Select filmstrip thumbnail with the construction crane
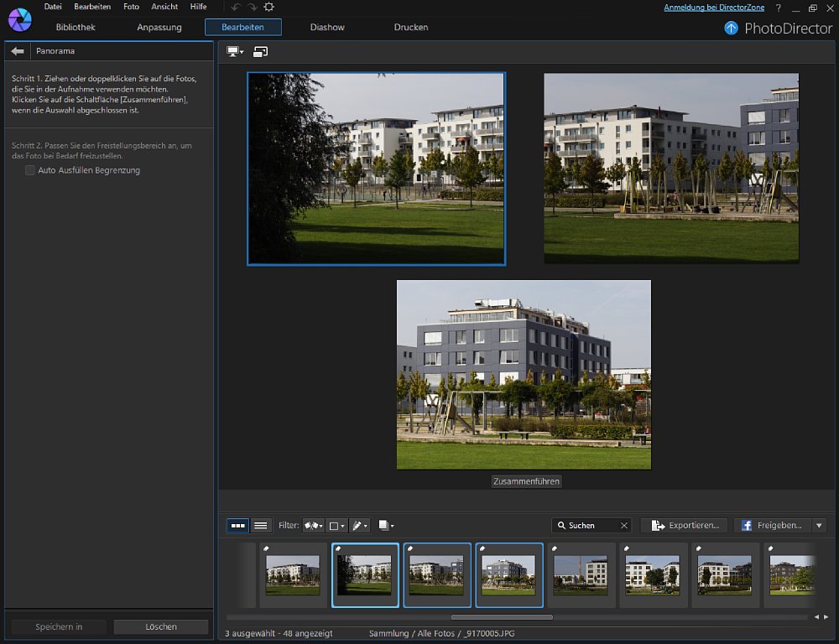This screenshot has width=839, height=644. [581, 575]
